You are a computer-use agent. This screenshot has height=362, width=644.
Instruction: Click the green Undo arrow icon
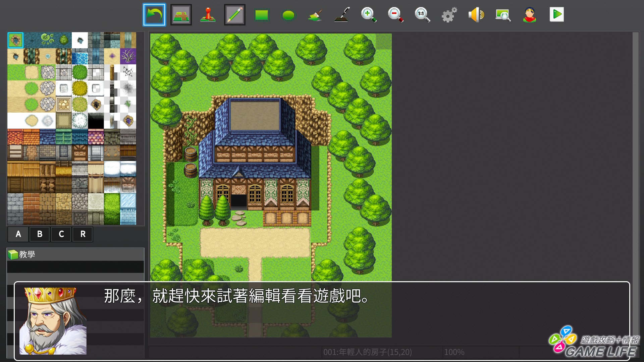coord(154,15)
